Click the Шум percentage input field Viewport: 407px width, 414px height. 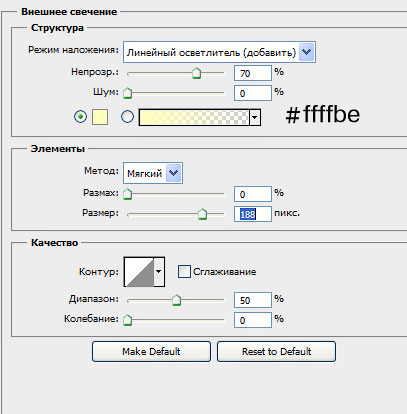click(253, 93)
